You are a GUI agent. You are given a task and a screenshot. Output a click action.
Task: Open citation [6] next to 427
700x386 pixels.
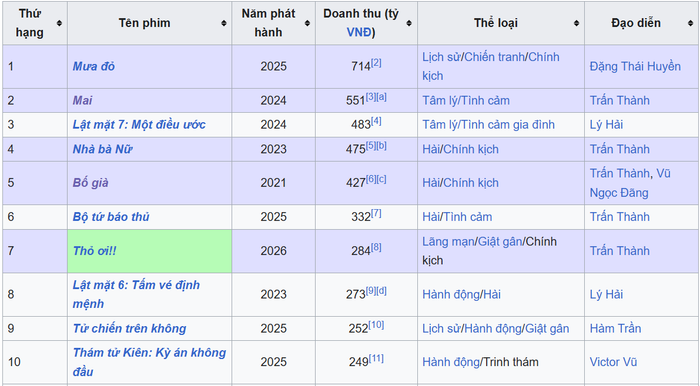(371, 179)
